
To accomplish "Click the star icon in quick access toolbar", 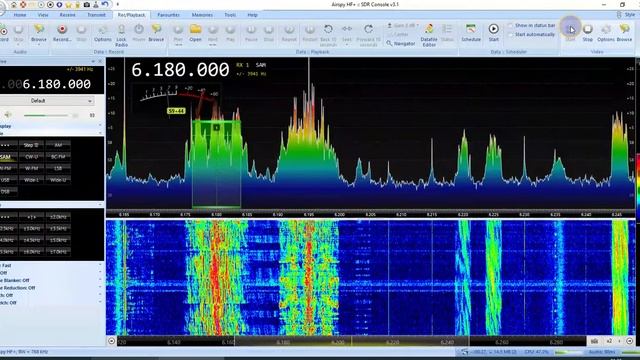I will tap(68, 5).
